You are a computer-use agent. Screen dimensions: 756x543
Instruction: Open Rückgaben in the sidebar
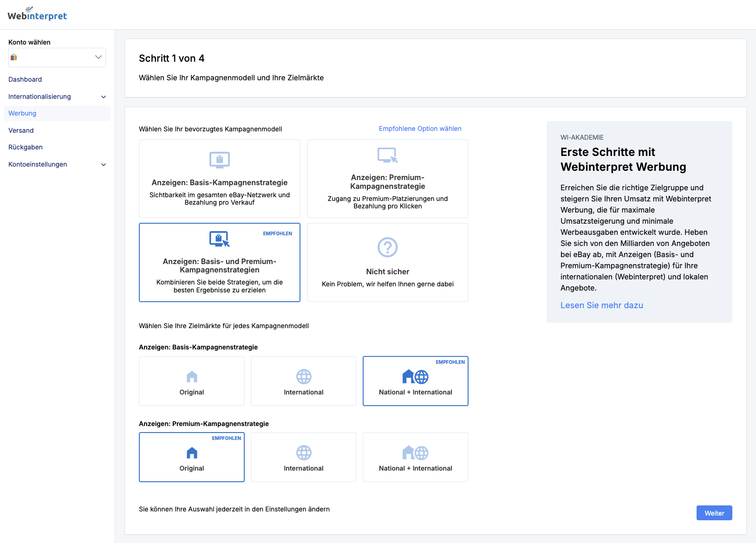coord(26,147)
